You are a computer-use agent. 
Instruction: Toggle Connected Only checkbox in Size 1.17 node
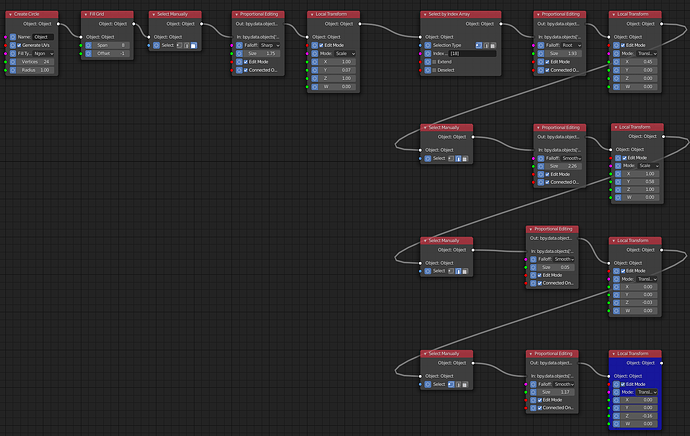[x=540, y=408]
